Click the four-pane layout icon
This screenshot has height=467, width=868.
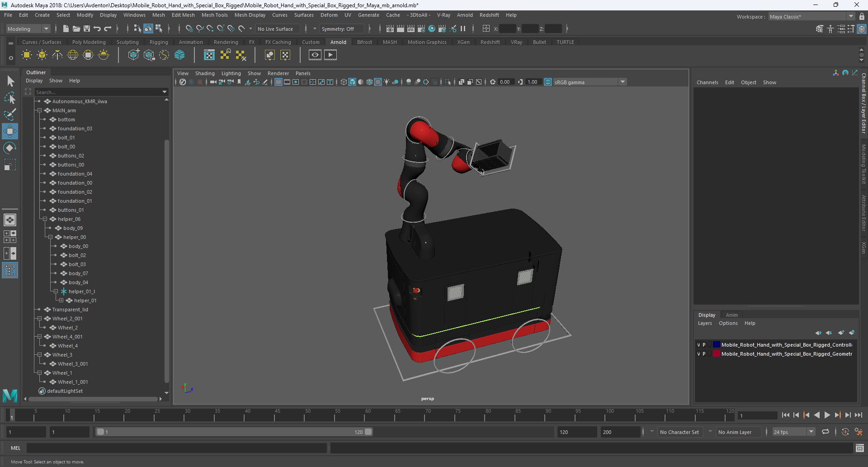coord(9,237)
